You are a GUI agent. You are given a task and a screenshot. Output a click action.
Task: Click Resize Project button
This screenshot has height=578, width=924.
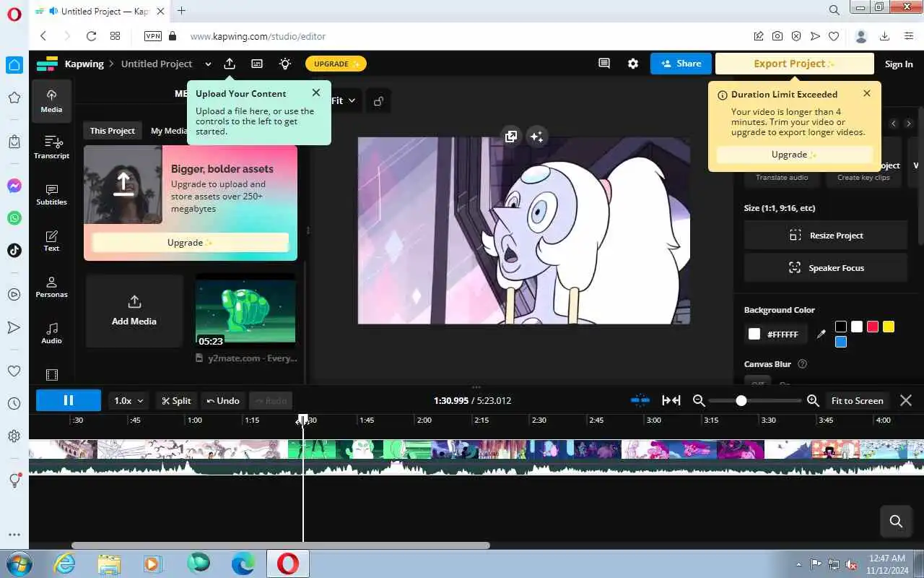click(826, 236)
